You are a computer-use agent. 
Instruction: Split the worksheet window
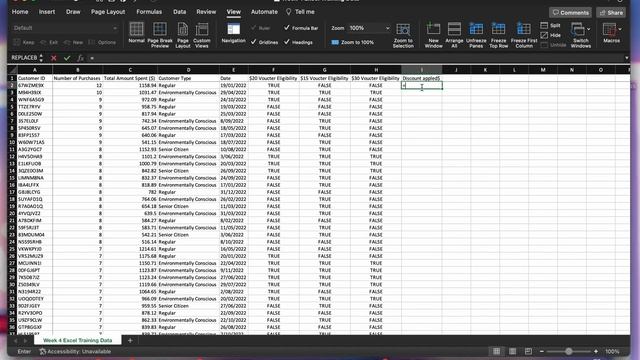[551, 25]
